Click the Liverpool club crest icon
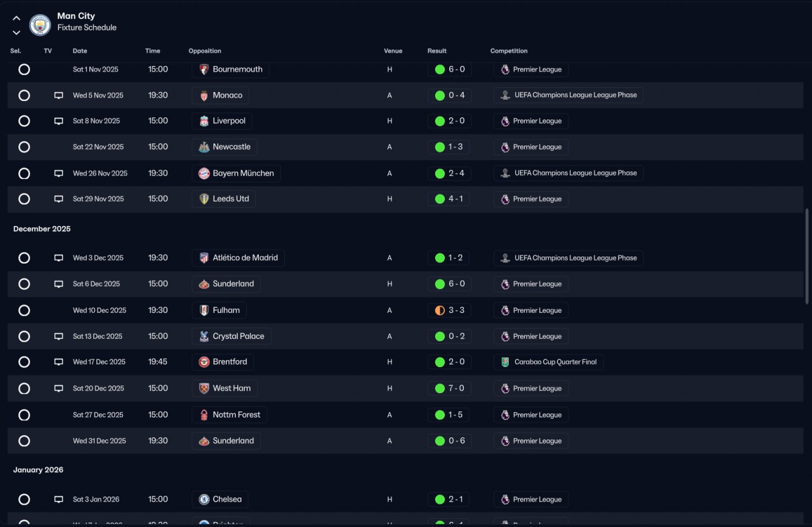The image size is (812, 527). (x=204, y=121)
